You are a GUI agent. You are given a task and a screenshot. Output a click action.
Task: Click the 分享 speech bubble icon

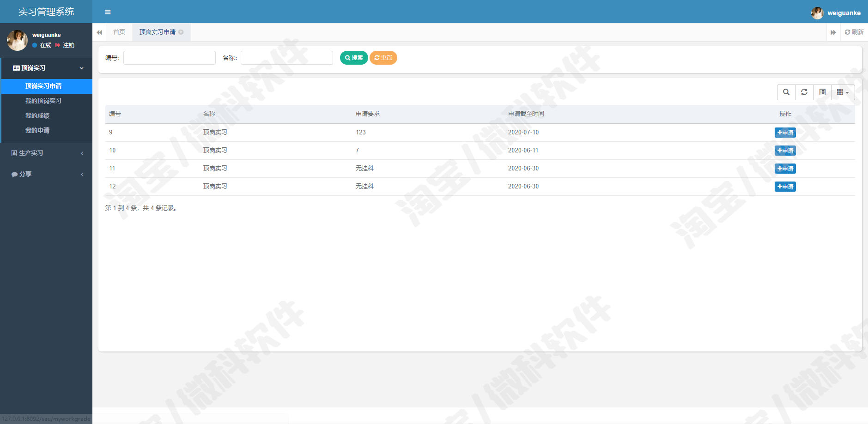[14, 174]
